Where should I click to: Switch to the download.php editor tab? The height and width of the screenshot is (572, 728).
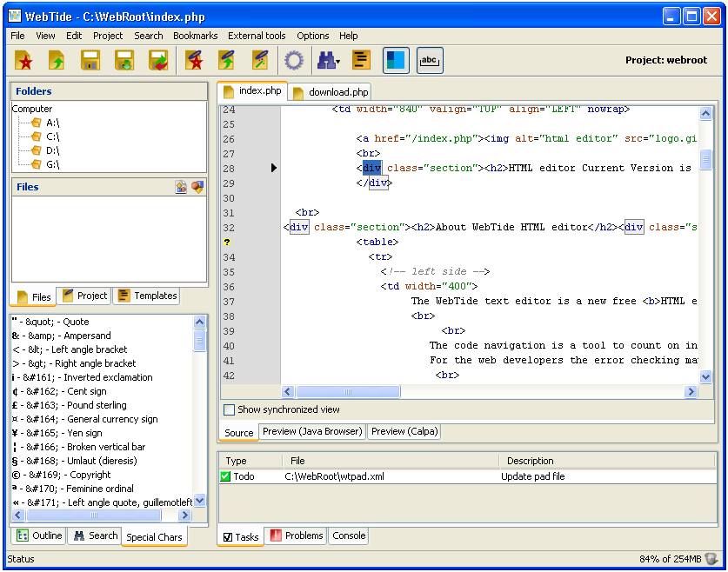tap(331, 92)
